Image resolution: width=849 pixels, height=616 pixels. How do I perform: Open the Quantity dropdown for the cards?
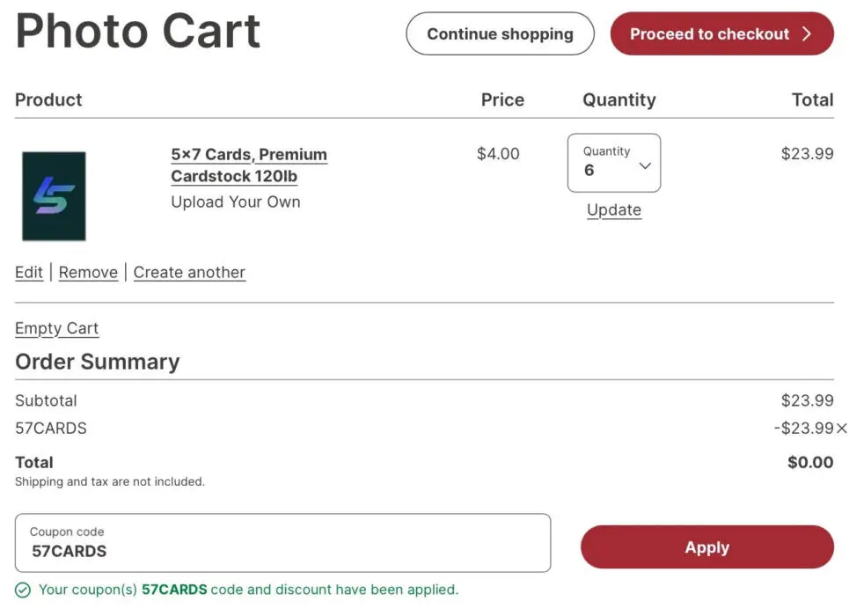[x=613, y=163]
